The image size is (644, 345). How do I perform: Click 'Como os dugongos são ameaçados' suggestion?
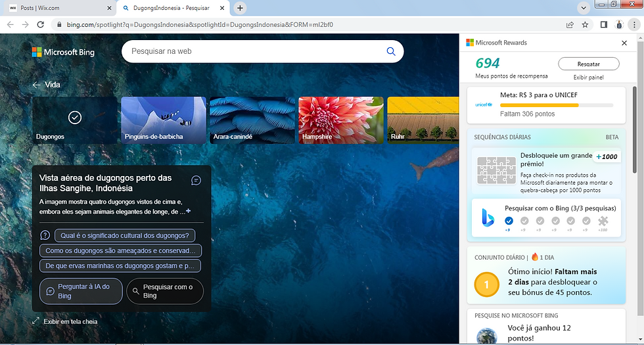(121, 250)
